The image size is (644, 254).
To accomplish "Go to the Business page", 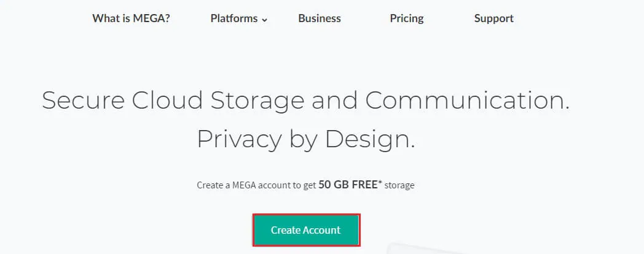I will point(320,18).
